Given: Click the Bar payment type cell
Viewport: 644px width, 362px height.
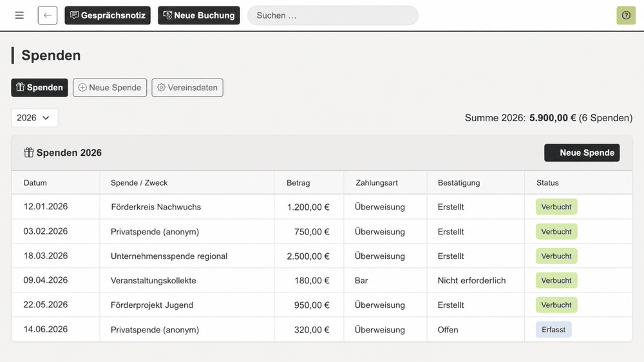Looking at the screenshot, I should 361,281.
